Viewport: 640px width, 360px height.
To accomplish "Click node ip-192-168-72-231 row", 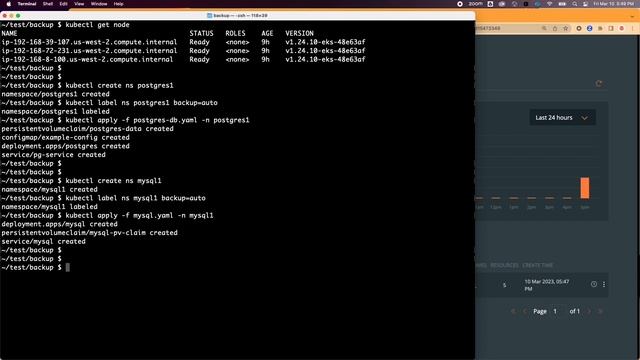I will pyautogui.click(x=183, y=51).
